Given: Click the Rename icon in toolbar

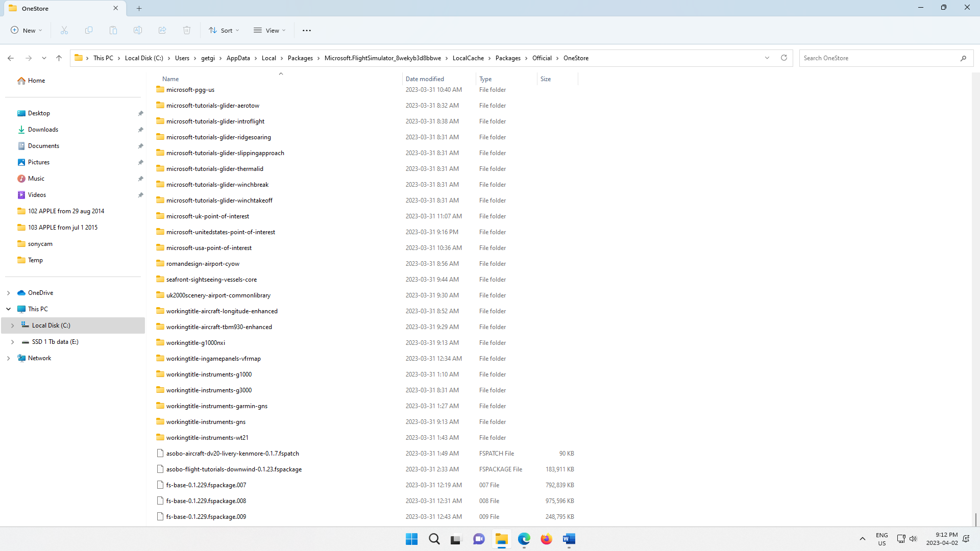Looking at the screenshot, I should pos(138,31).
